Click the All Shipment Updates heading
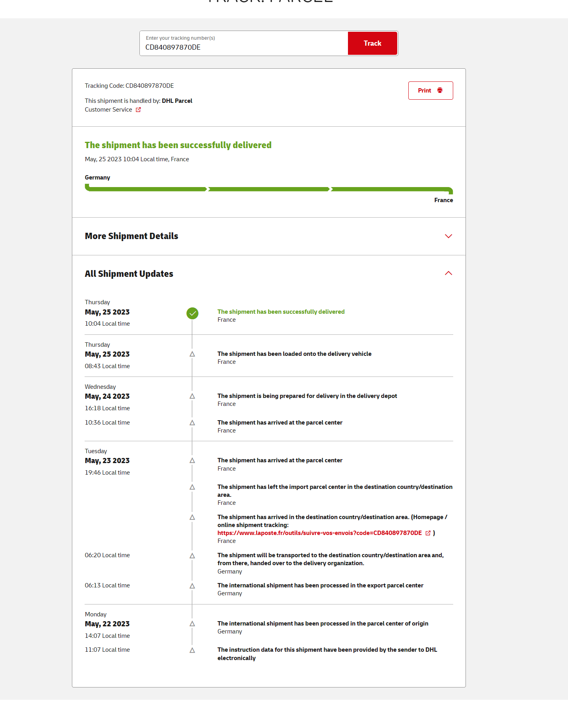This screenshot has width=568, height=728. click(129, 274)
